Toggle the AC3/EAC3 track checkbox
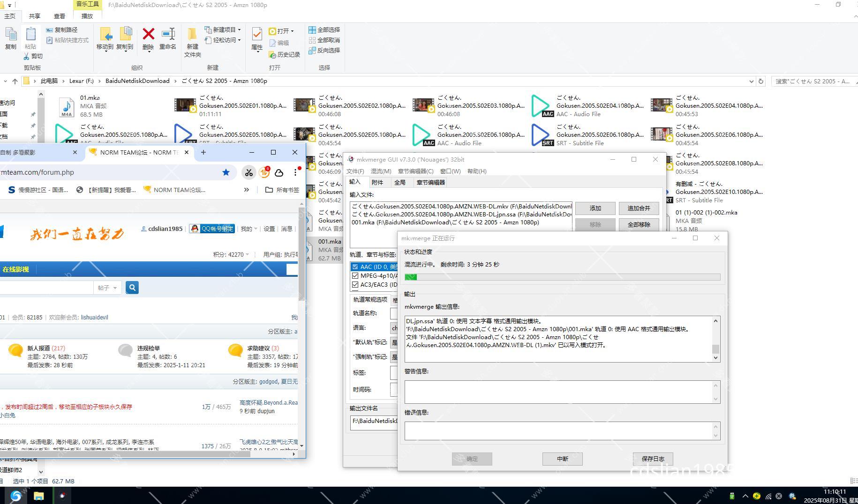The height and width of the screenshot is (504, 858). point(355,285)
